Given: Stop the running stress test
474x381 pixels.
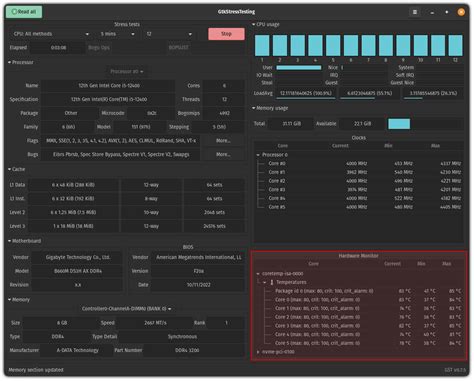Looking at the screenshot, I should pyautogui.click(x=226, y=34).
